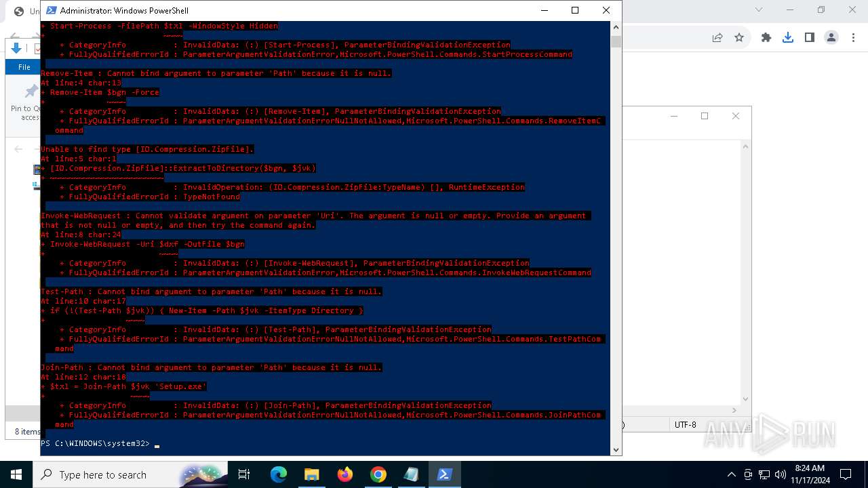Screen dimensions: 868x488
Task: Minimize the PowerShell window
Action: pyautogui.click(x=544, y=10)
